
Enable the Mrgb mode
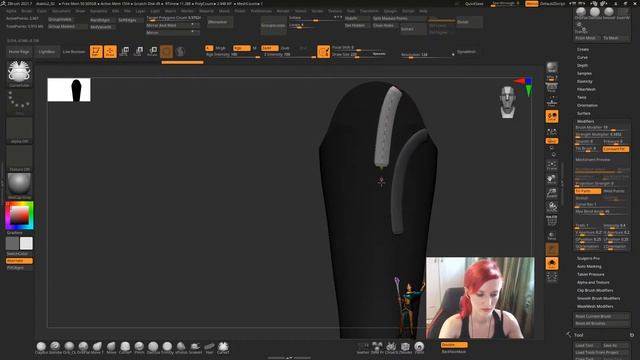(x=221, y=48)
